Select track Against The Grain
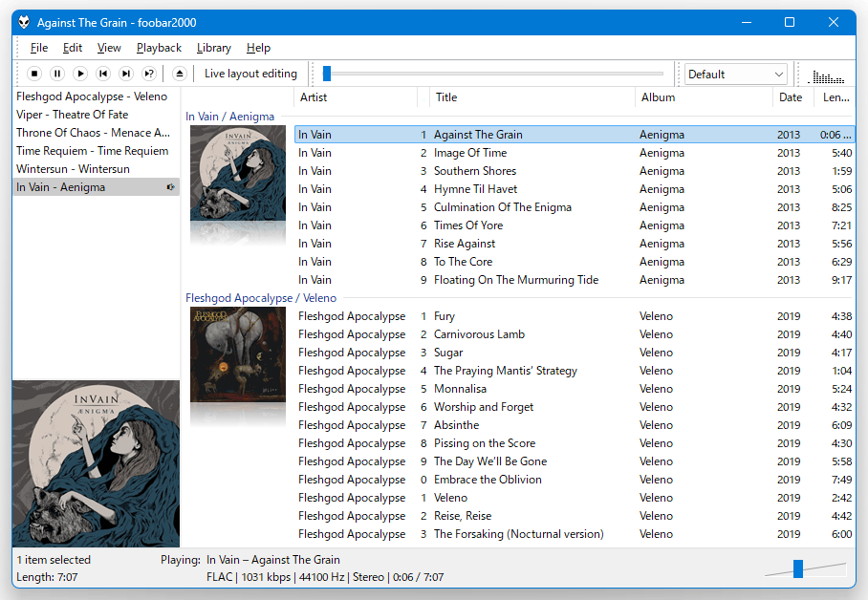The width and height of the screenshot is (868, 600). 575,135
